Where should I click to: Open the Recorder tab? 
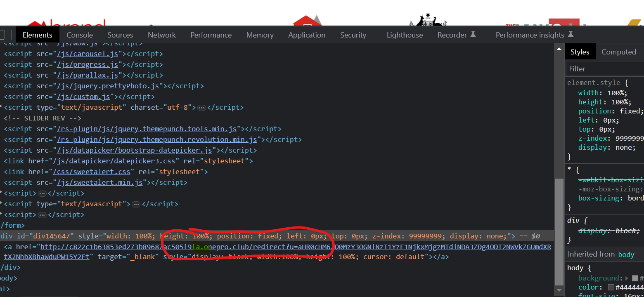(x=457, y=35)
